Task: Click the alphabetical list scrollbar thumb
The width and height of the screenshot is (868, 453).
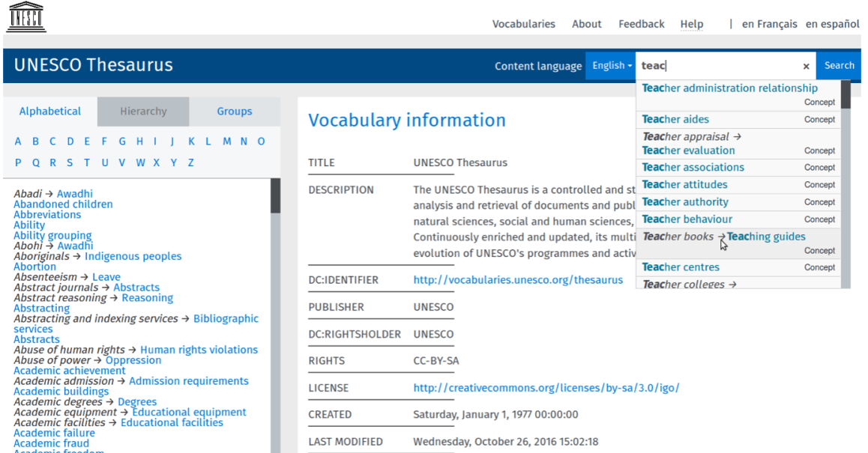Action: [275, 195]
